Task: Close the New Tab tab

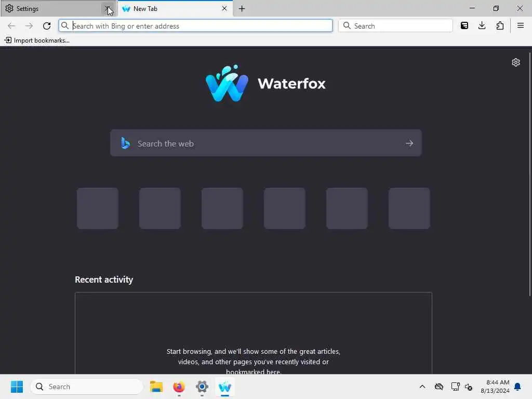Action: pyautogui.click(x=224, y=8)
